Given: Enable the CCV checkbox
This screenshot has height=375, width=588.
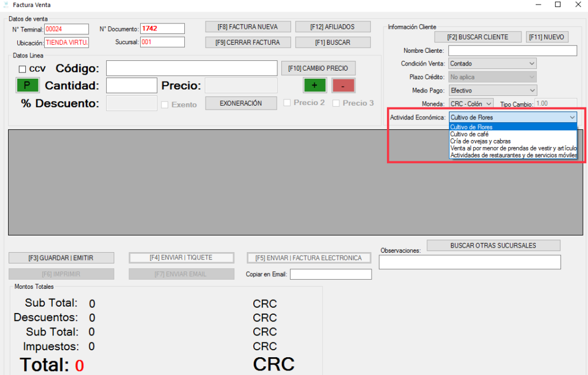Looking at the screenshot, I should [x=22, y=69].
